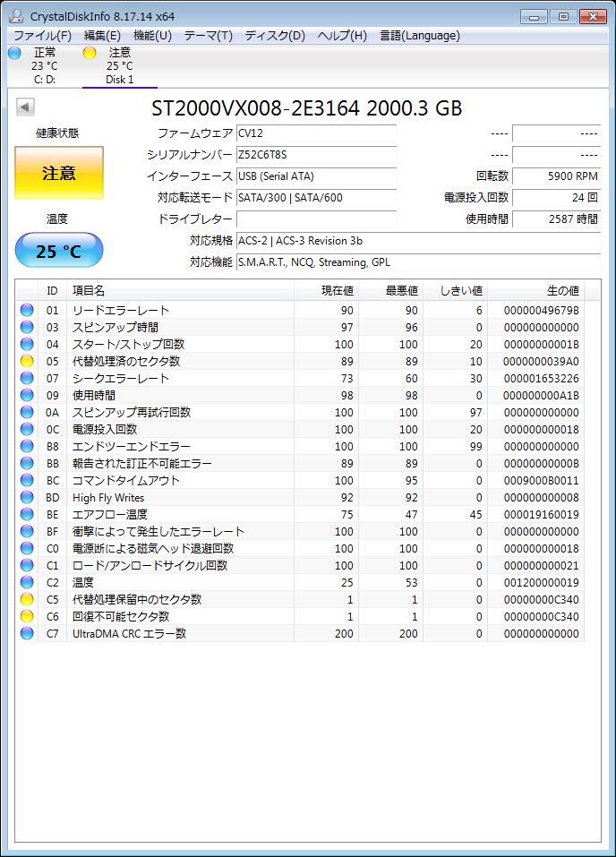This screenshot has width=616, height=857.
Task: Click the 現在値 column header
Action: click(x=326, y=291)
